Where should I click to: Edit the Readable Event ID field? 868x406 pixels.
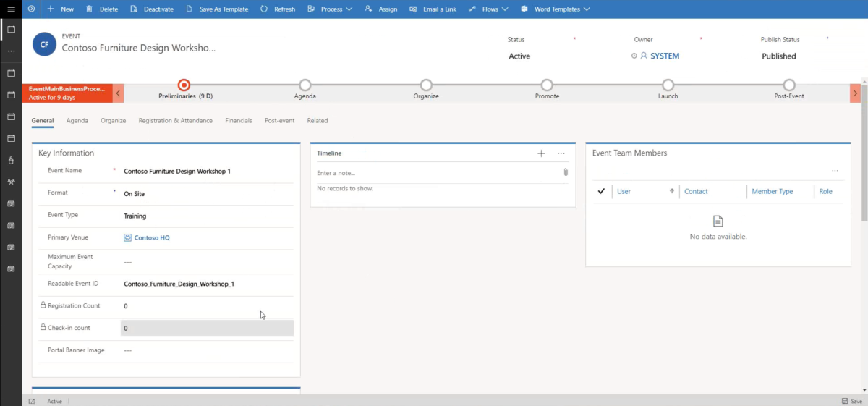(x=208, y=284)
